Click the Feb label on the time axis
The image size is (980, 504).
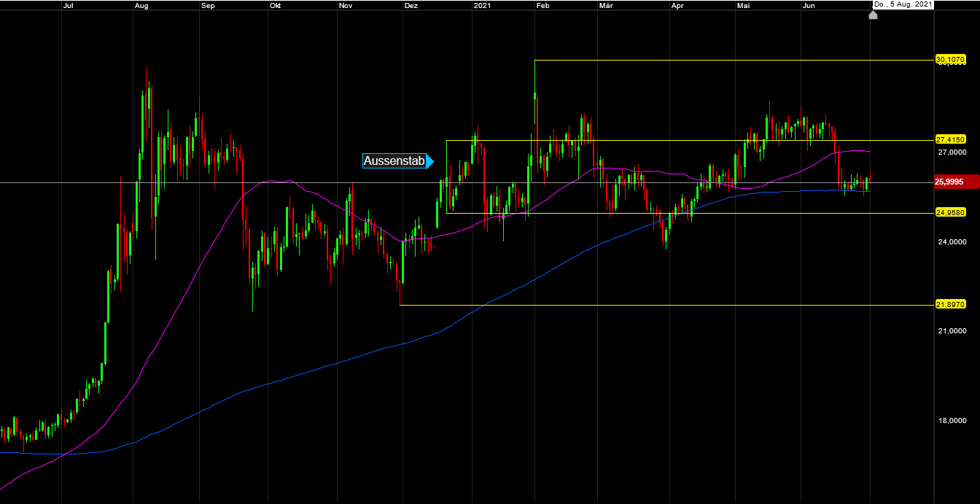pos(542,5)
